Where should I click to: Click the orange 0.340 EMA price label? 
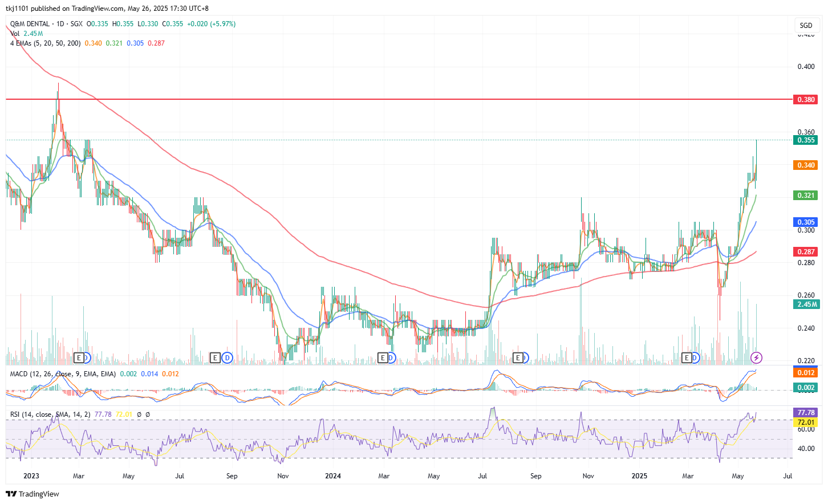click(x=806, y=165)
